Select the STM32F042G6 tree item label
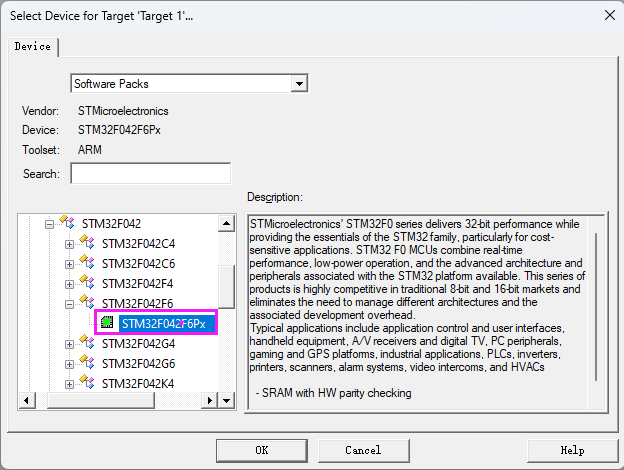Image resolution: width=624 pixels, height=470 pixels. point(138,363)
